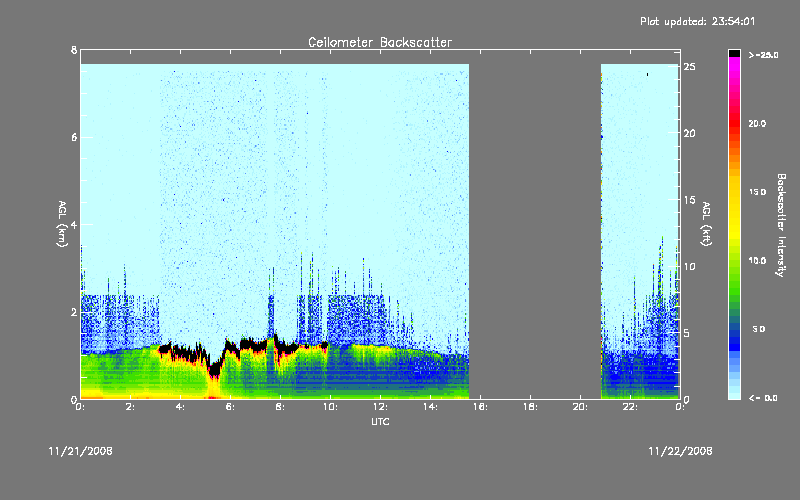Click the '14:' UTC tick label

431,407
